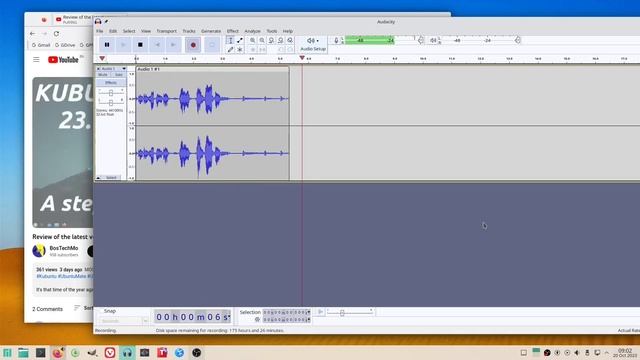Click the playback level slider knob
The width and height of the screenshot is (640, 360).
pyautogui.click(x=518, y=40)
